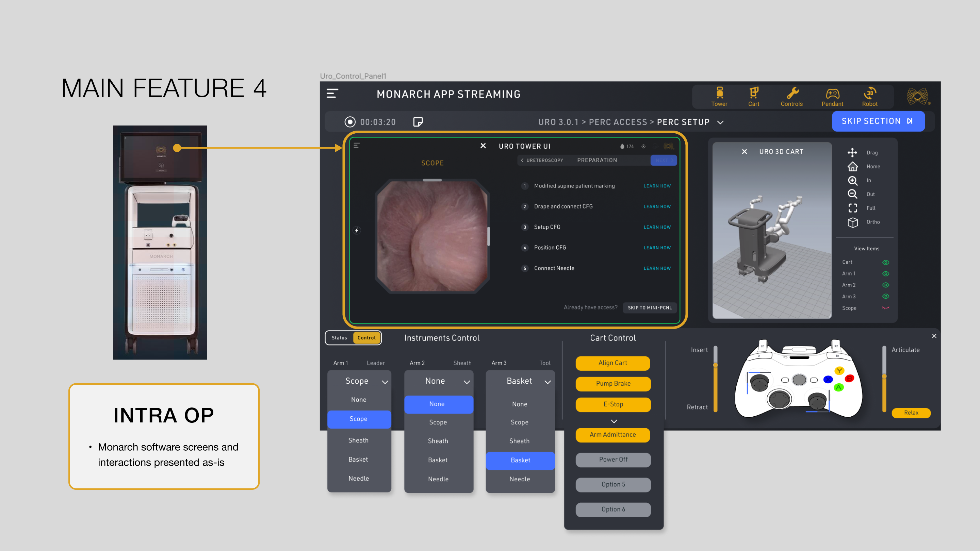Zoom Out on the 3D cart
The width and height of the screenshot is (980, 551).
pos(852,194)
